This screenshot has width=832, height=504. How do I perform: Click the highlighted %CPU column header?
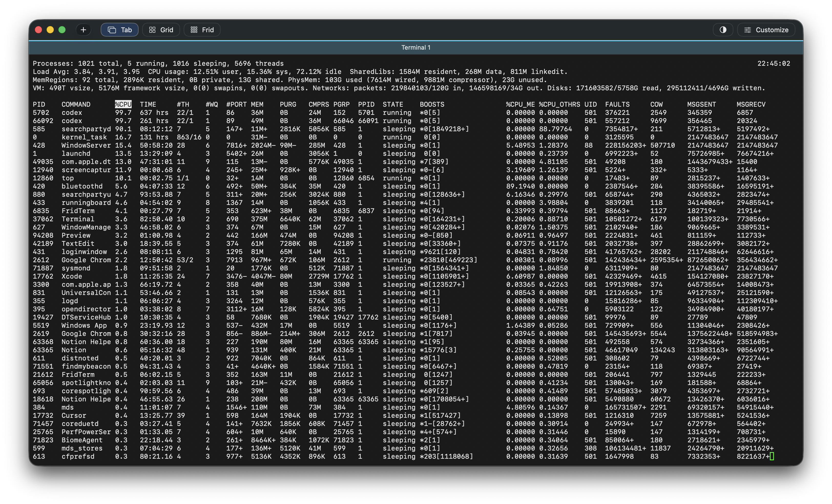point(123,104)
